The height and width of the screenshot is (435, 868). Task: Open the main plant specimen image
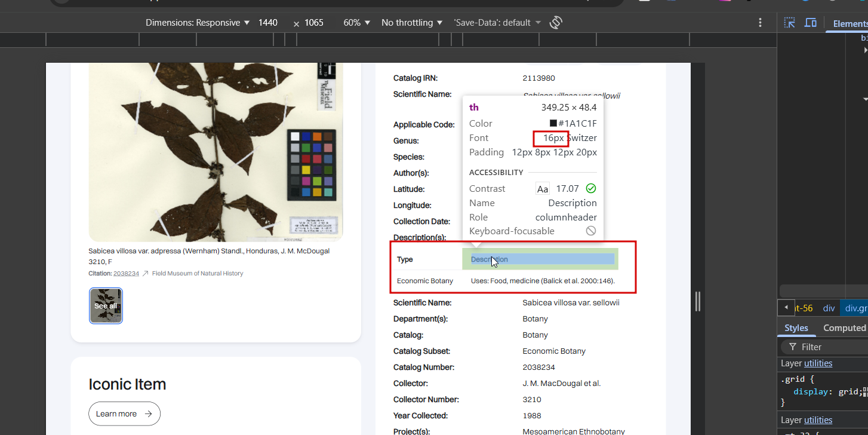216,152
